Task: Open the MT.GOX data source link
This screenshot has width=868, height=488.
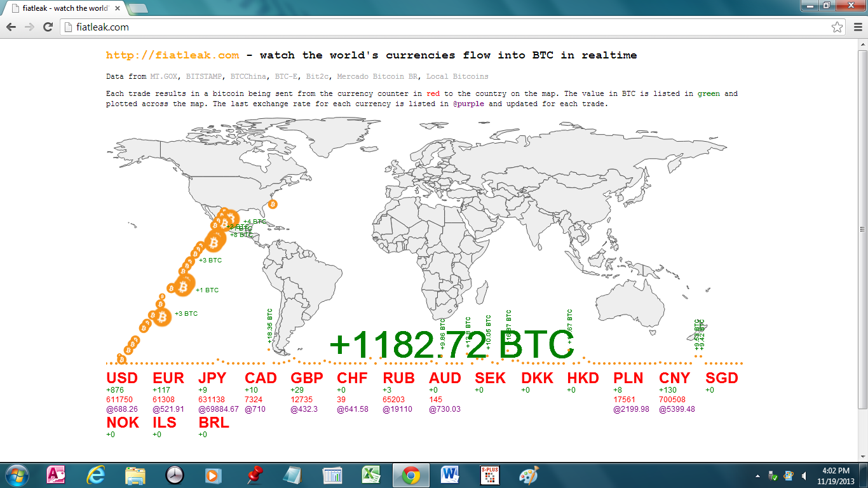Action: (x=164, y=76)
